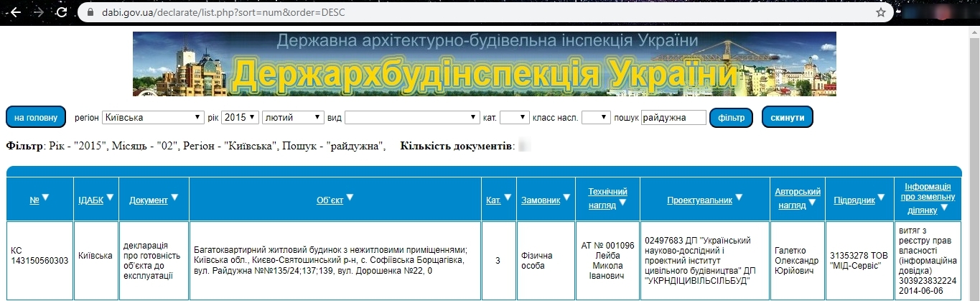Sort by the Документ column header
This screenshot has width=980, height=301.
(x=148, y=200)
